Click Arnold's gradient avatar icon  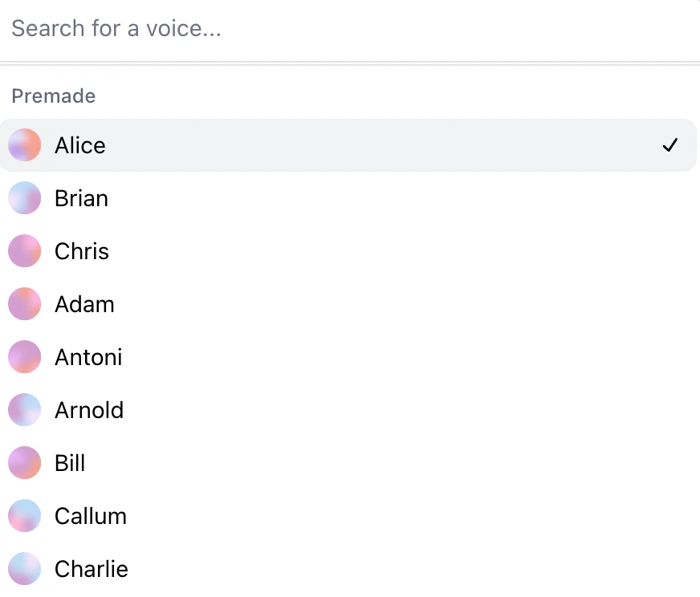coord(25,409)
